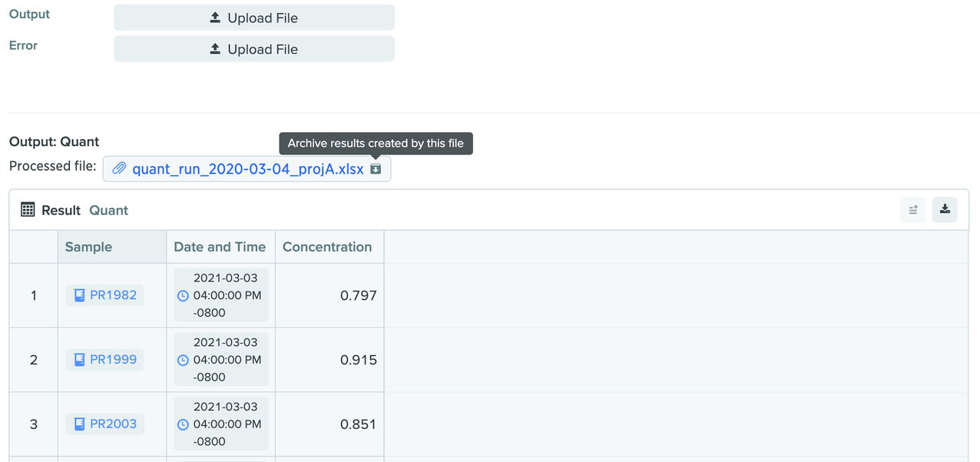Click the archive results icon beside the filename

pyautogui.click(x=376, y=169)
